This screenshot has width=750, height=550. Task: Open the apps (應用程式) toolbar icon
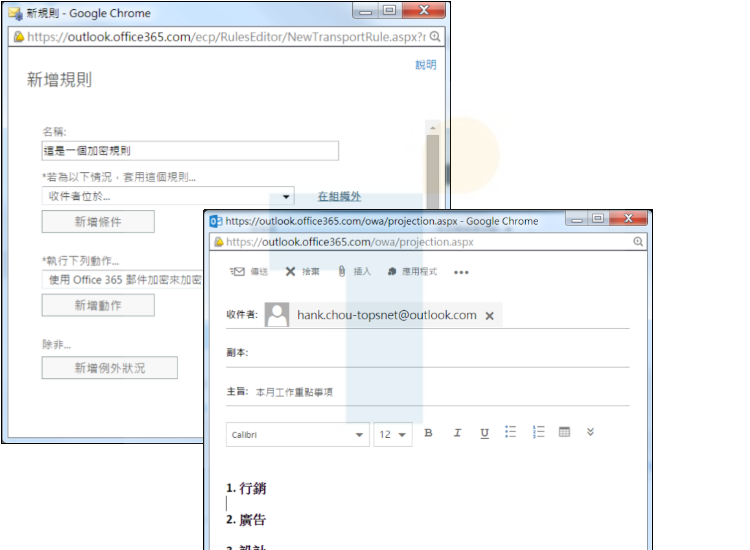click(392, 272)
